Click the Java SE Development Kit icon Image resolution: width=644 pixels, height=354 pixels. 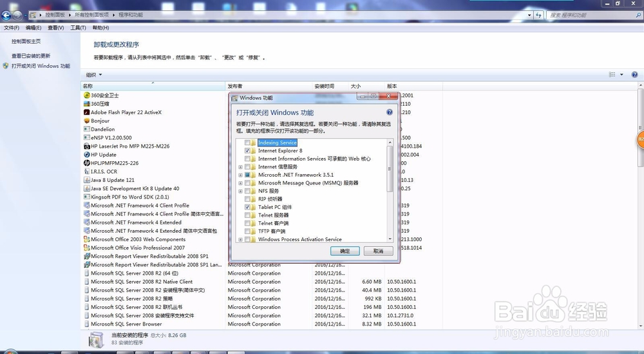coord(87,189)
